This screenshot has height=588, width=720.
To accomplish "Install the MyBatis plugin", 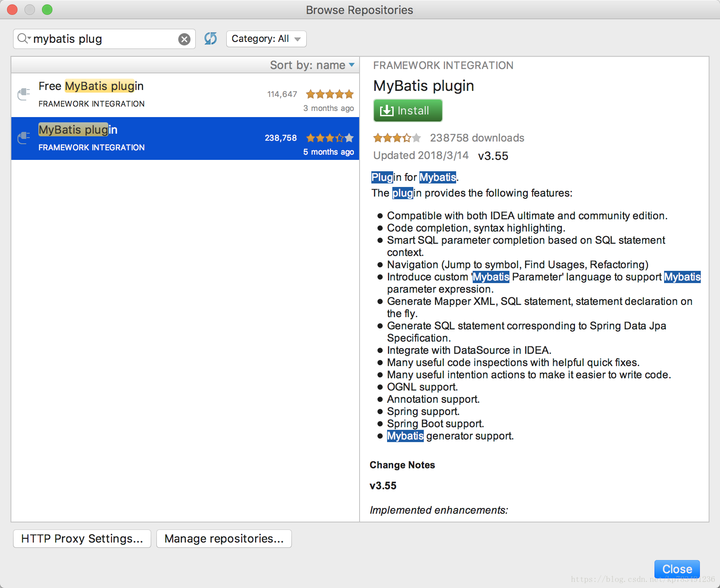I will pos(408,111).
